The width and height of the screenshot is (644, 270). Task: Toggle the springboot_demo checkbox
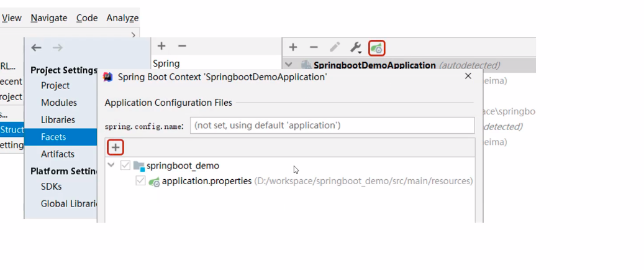pyautogui.click(x=125, y=165)
